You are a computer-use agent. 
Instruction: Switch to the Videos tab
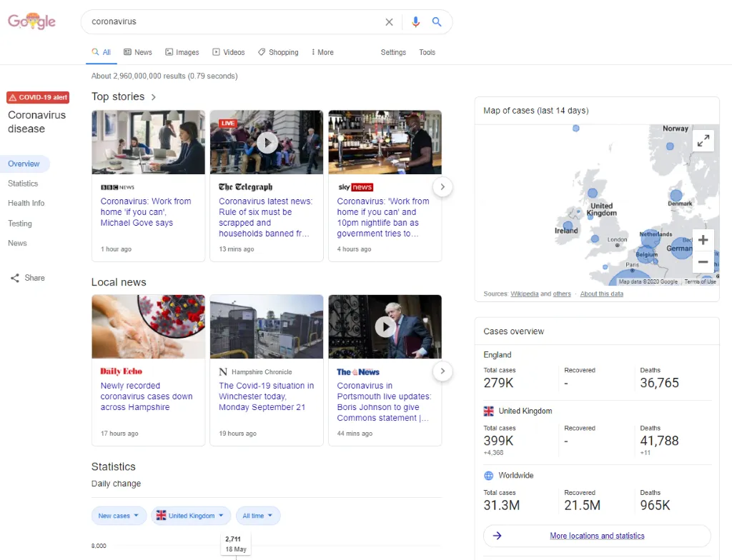(229, 52)
